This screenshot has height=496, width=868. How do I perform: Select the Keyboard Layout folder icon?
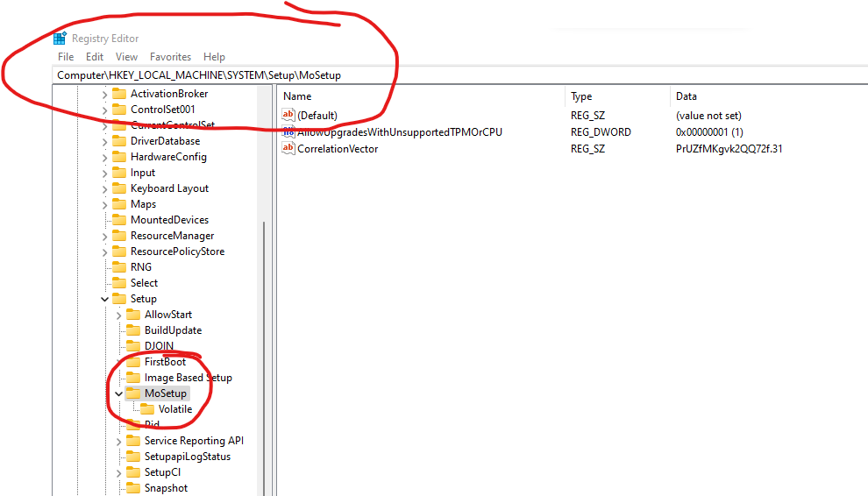[x=119, y=188]
